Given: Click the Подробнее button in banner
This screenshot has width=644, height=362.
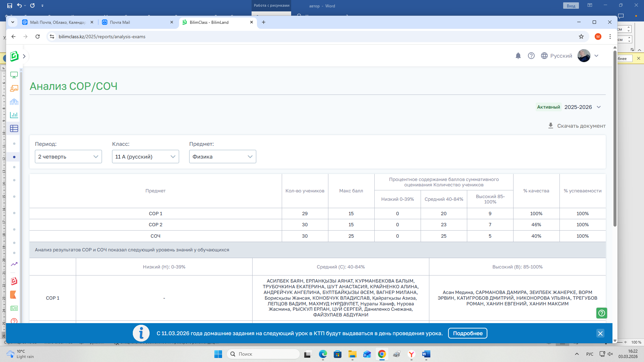Looking at the screenshot, I should tap(467, 333).
